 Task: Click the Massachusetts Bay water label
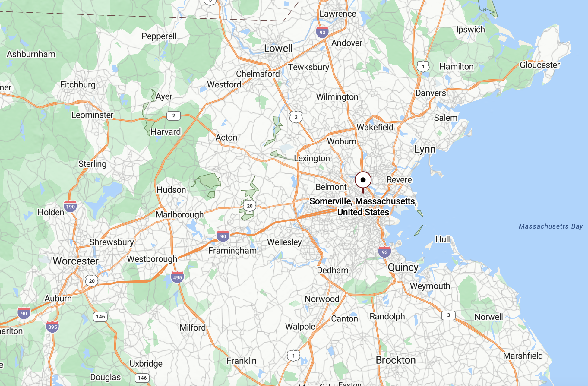point(551,226)
